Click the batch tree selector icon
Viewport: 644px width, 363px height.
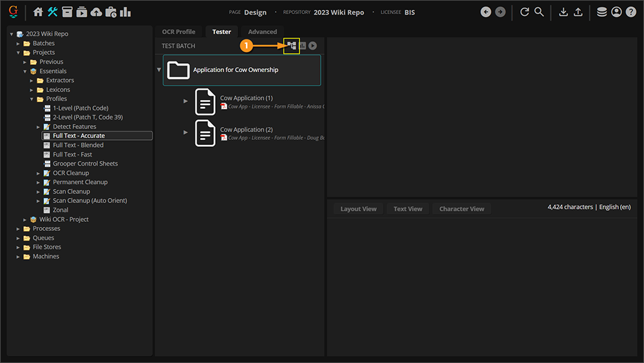[292, 46]
